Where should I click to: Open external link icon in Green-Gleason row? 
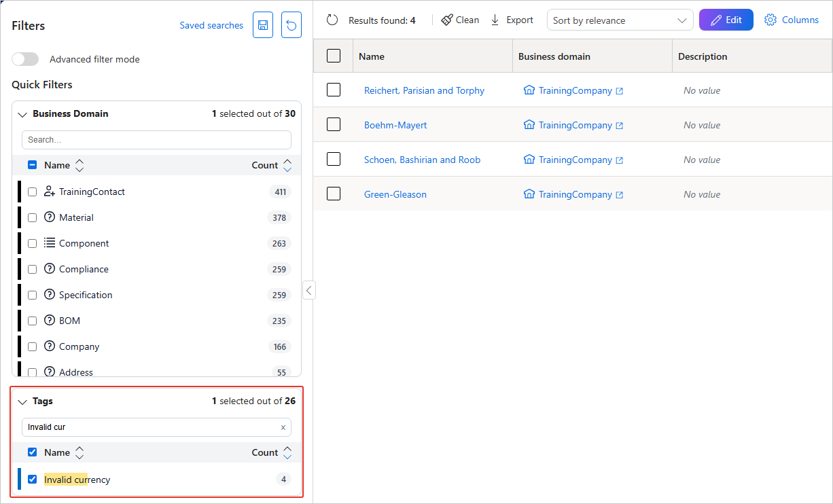pyautogui.click(x=619, y=195)
